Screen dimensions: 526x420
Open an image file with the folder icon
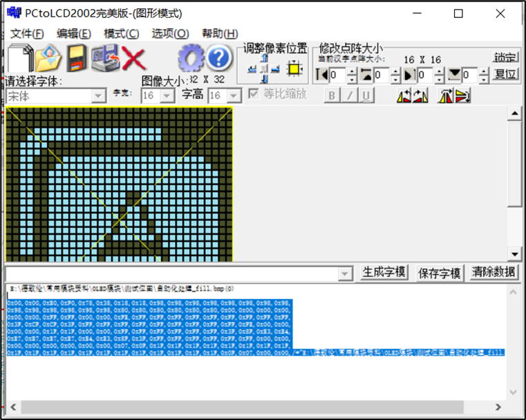(48, 58)
